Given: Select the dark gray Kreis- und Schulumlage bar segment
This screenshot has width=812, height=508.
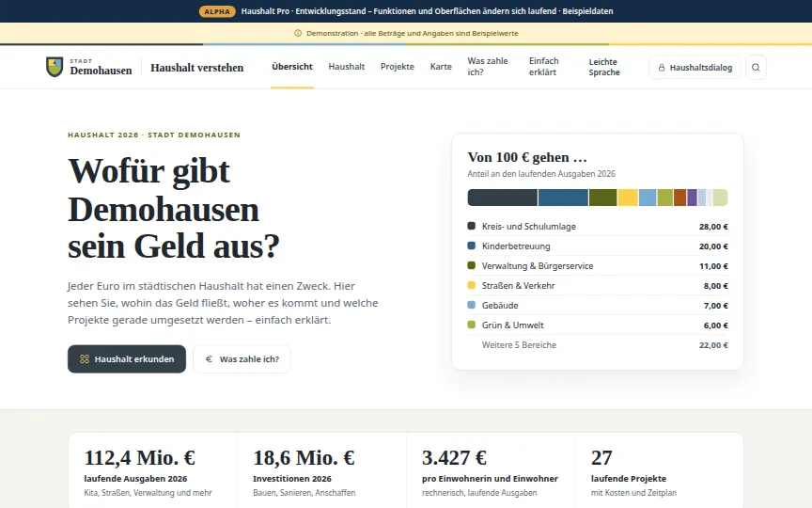Looking at the screenshot, I should (502, 198).
